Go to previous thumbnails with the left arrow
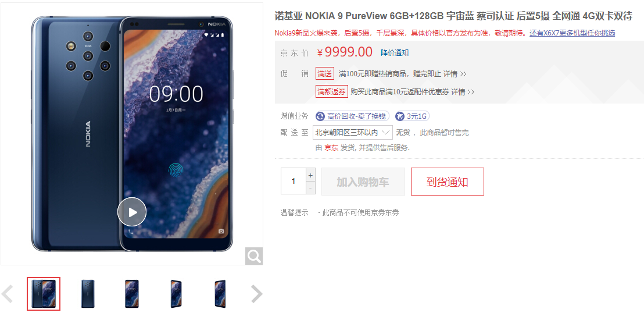Image resolution: width=644 pixels, height=316 pixels. [7, 294]
